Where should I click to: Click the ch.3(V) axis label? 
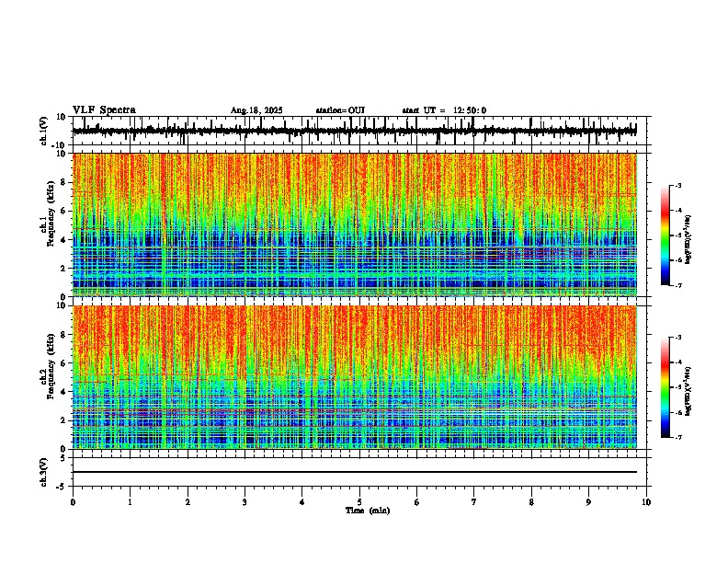pyautogui.click(x=43, y=472)
